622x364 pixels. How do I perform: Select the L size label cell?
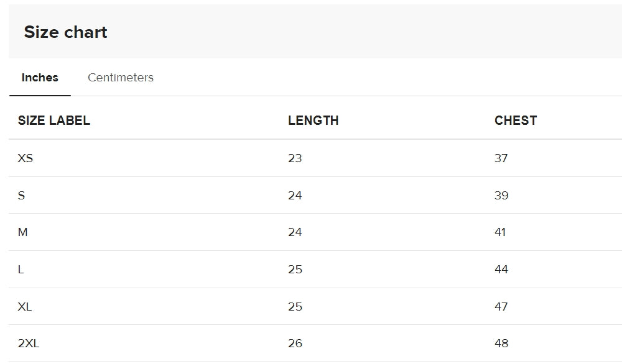pyautogui.click(x=21, y=270)
